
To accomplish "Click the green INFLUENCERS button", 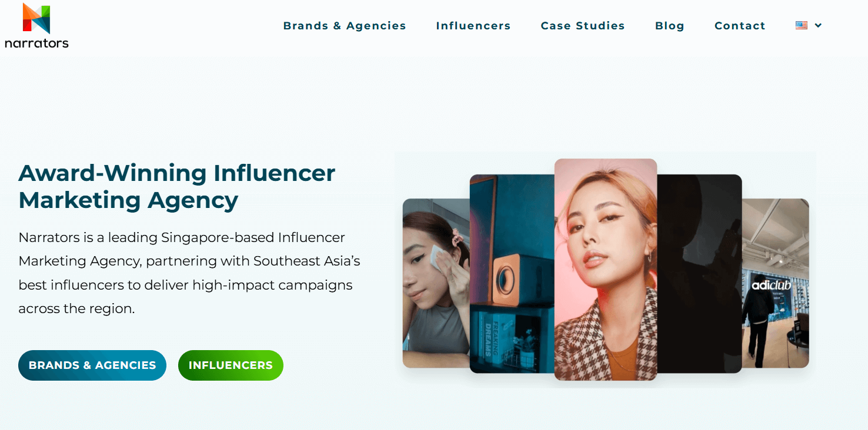I will pos(231,365).
